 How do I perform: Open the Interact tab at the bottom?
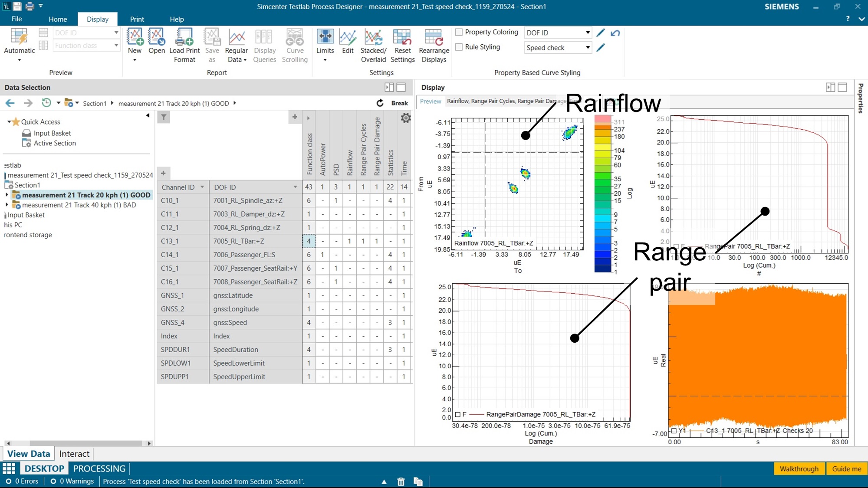(74, 454)
